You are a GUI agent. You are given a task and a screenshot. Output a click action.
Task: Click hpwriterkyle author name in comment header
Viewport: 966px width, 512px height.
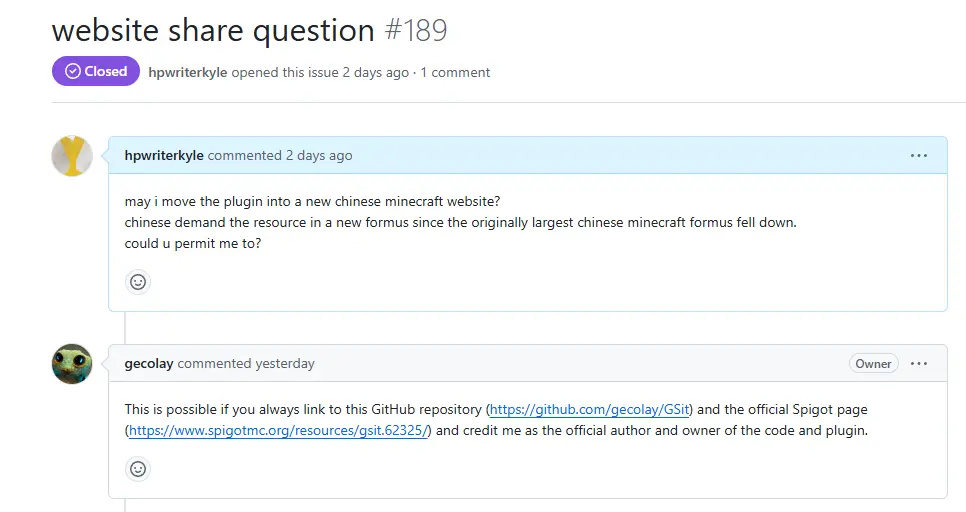164,156
